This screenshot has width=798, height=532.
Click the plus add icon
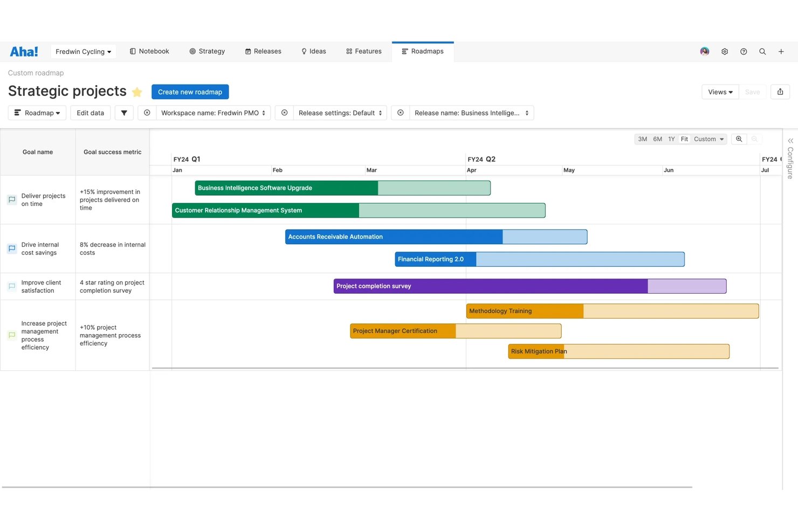781,52
